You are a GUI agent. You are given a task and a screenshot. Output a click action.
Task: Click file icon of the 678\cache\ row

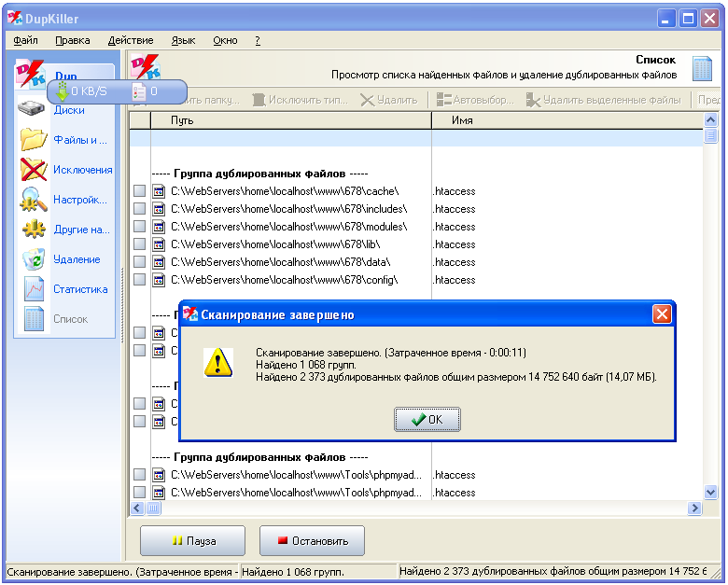pos(159,191)
